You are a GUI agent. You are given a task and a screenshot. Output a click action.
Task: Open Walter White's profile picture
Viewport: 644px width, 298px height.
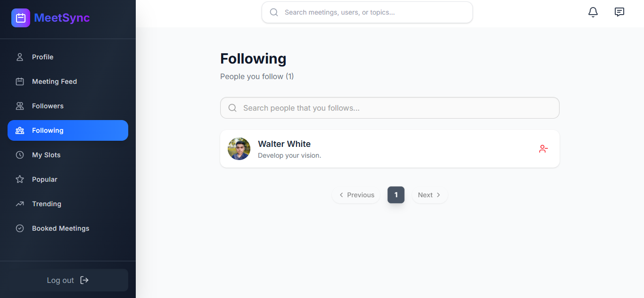click(x=239, y=149)
